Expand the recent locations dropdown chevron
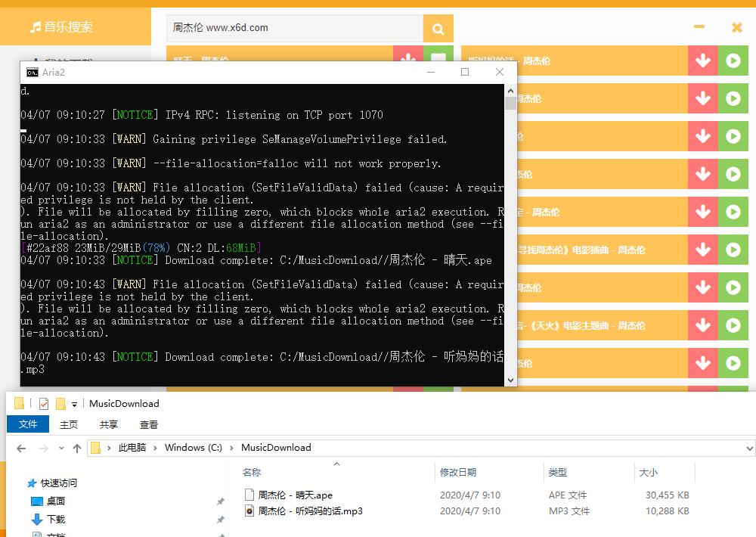The width and height of the screenshot is (756, 537). point(60,449)
